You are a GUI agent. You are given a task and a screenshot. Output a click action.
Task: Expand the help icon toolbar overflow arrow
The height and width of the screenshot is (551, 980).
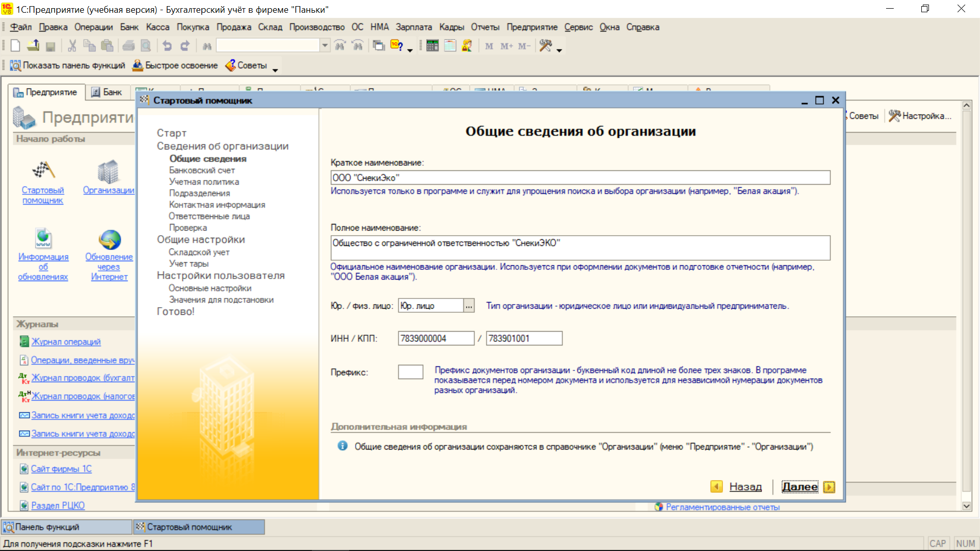pyautogui.click(x=410, y=50)
